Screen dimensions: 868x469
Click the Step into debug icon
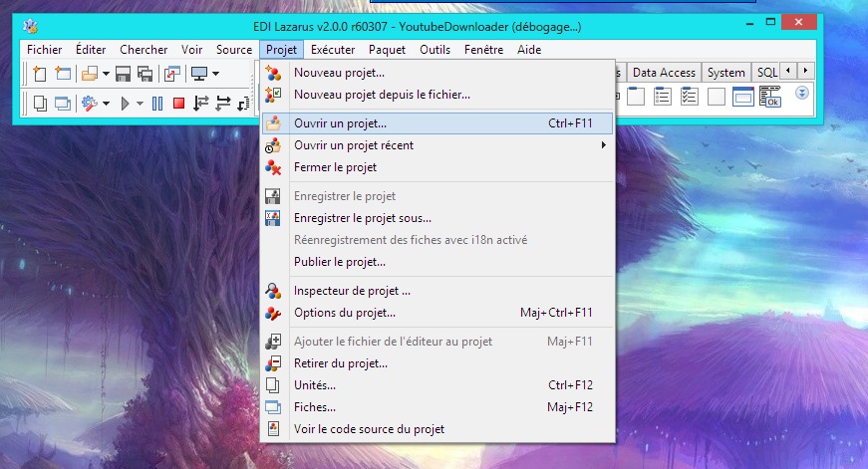click(x=201, y=104)
